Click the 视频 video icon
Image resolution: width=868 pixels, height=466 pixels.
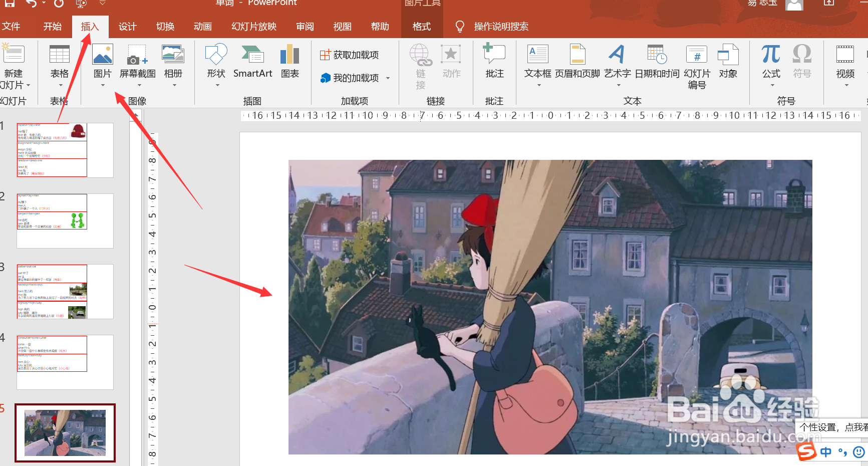(x=845, y=54)
